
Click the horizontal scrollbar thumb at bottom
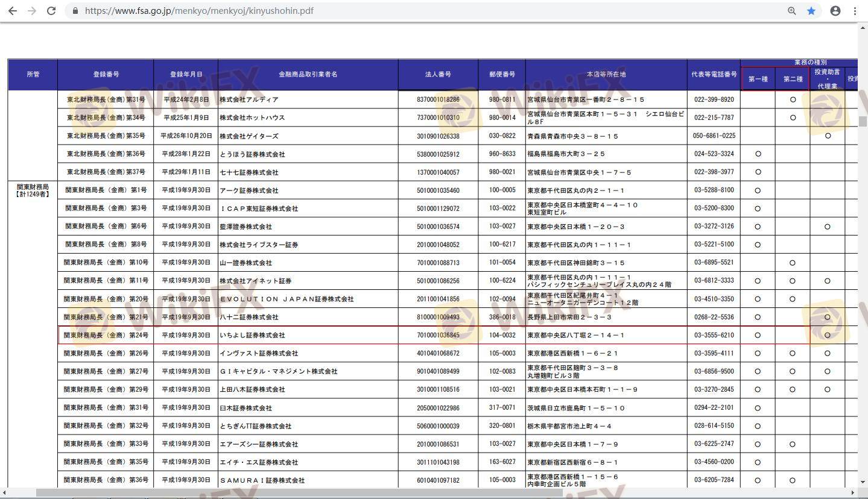click(x=299, y=493)
